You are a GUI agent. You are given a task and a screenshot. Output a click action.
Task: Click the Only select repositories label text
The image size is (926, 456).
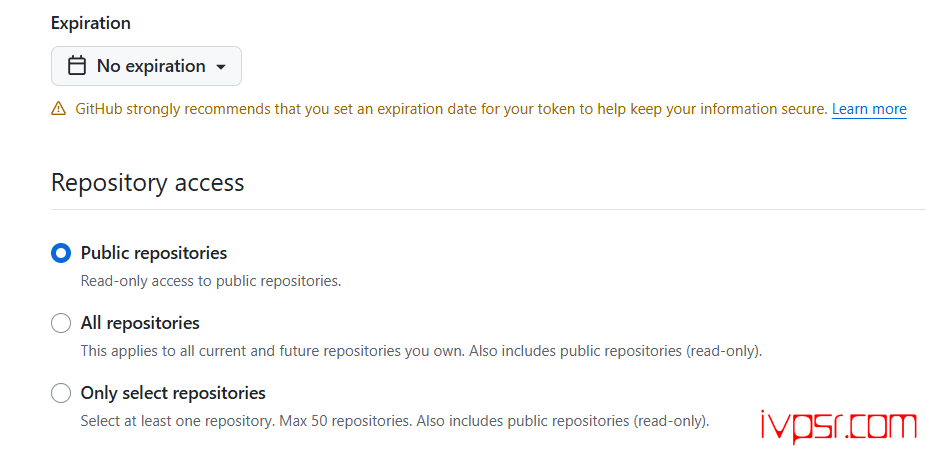173,393
